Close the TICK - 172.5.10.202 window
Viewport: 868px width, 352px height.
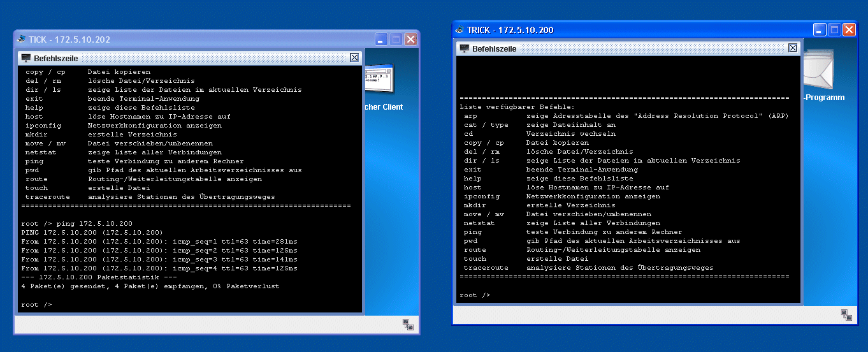click(410, 40)
